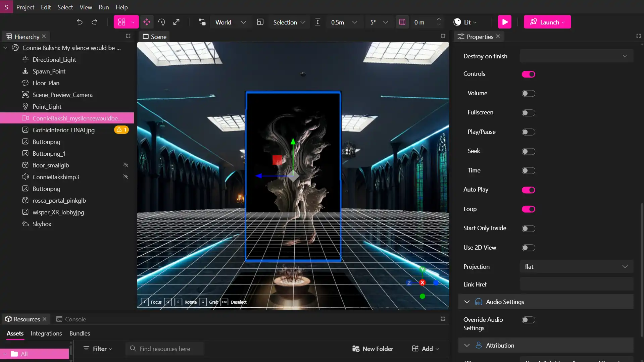Screen dimensions: 644x362
Task: Turn off Auto Play
Action: (528, 190)
